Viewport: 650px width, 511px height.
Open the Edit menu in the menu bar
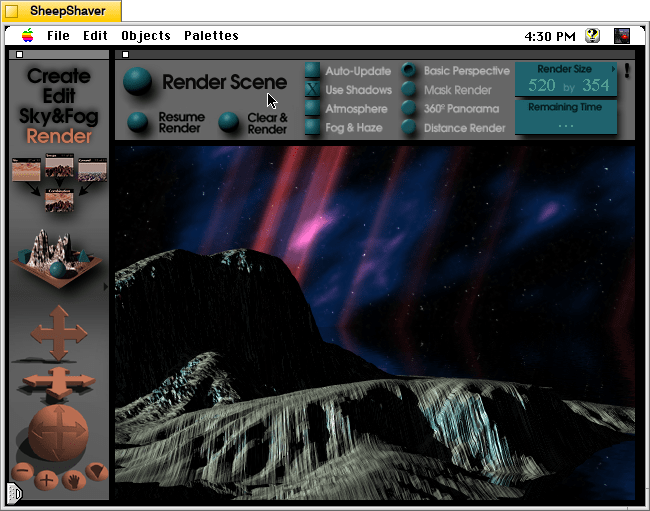point(95,36)
